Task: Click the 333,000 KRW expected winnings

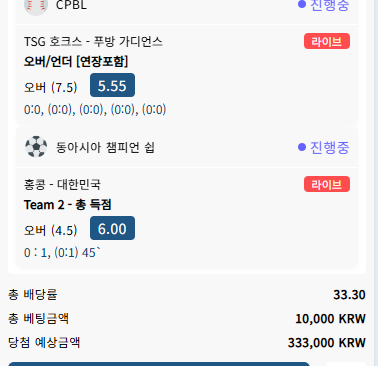Action: click(x=327, y=343)
